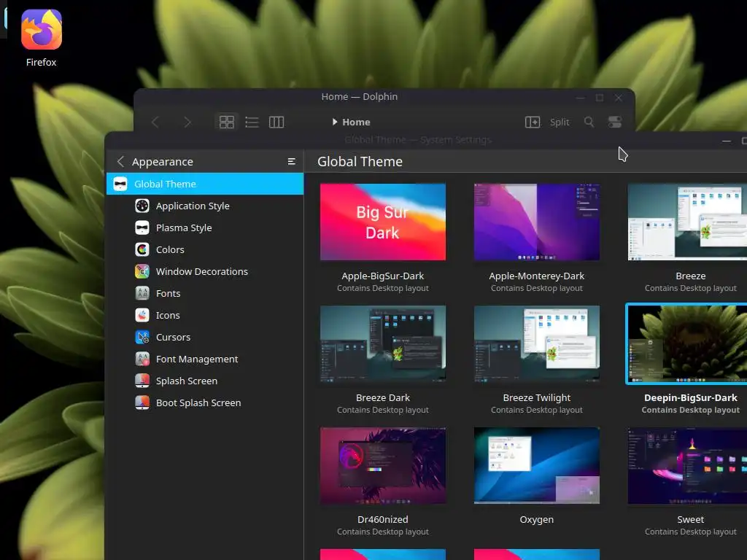The width and height of the screenshot is (747, 560).
Task: Maximize the Dolphin window
Action: point(600,98)
